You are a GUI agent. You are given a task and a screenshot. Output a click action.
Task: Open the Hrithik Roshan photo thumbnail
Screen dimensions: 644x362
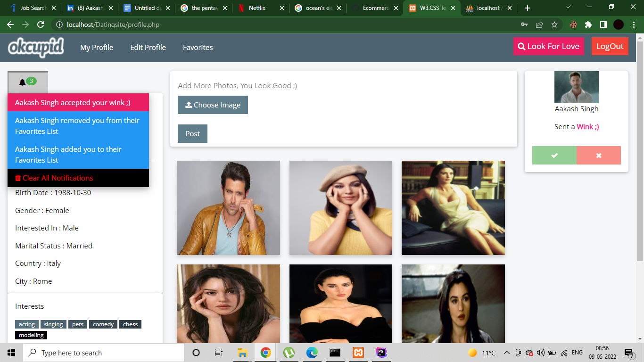(x=228, y=208)
